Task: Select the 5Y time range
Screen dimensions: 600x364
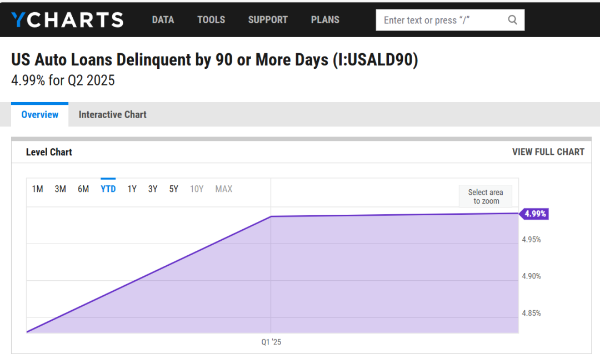Action: tap(174, 189)
